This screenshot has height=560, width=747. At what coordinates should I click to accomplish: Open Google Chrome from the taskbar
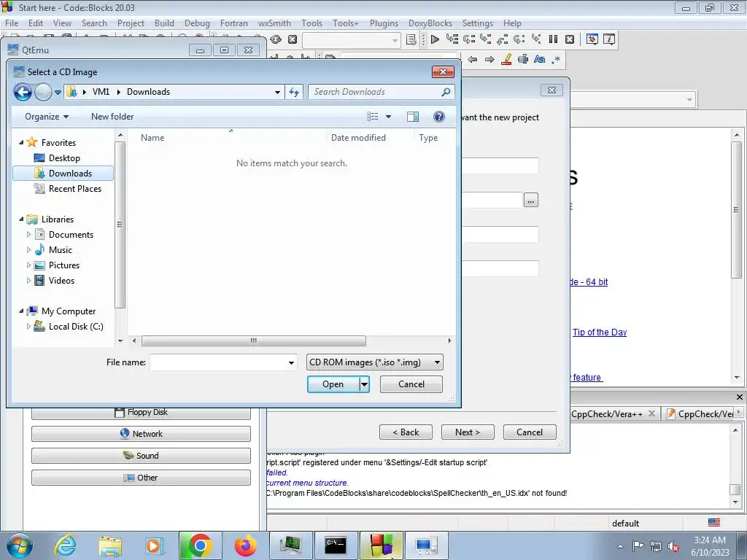200,545
